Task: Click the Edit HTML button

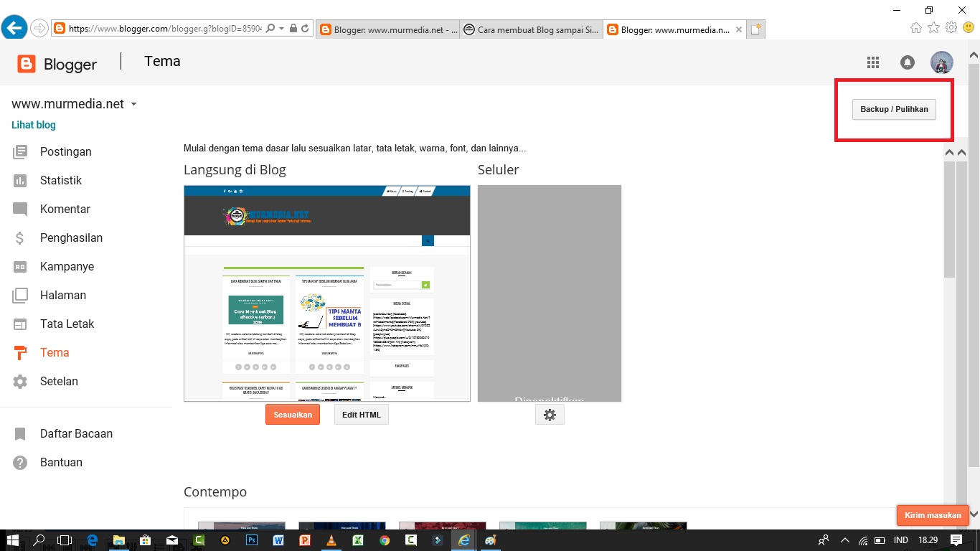Action: pyautogui.click(x=361, y=414)
